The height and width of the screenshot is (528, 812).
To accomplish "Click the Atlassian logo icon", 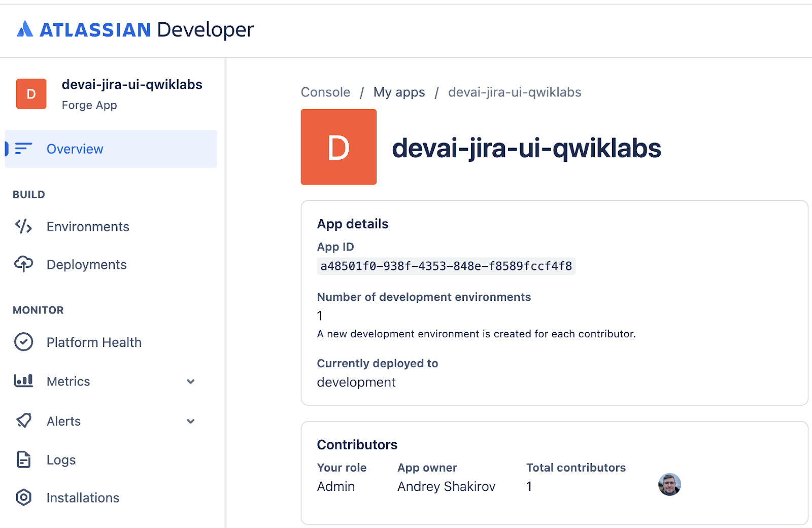I will (25, 29).
